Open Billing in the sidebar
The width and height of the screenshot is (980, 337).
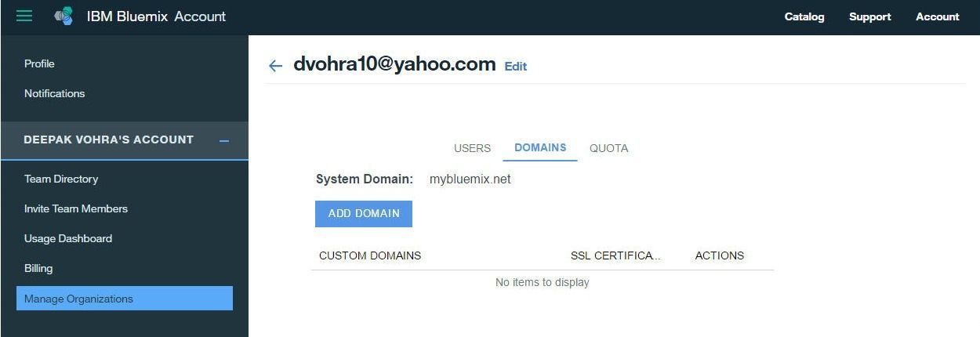point(38,268)
